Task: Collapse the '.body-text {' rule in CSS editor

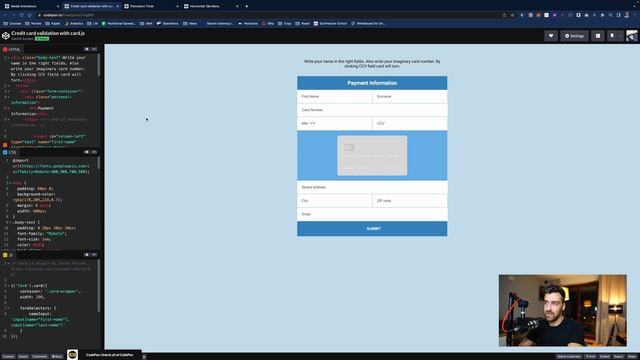Action: [10, 222]
